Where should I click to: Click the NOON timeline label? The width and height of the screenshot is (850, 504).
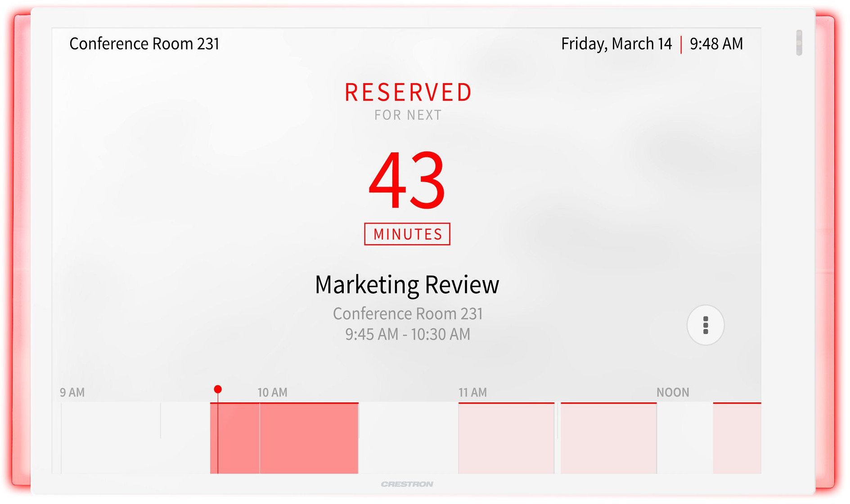[x=672, y=392]
